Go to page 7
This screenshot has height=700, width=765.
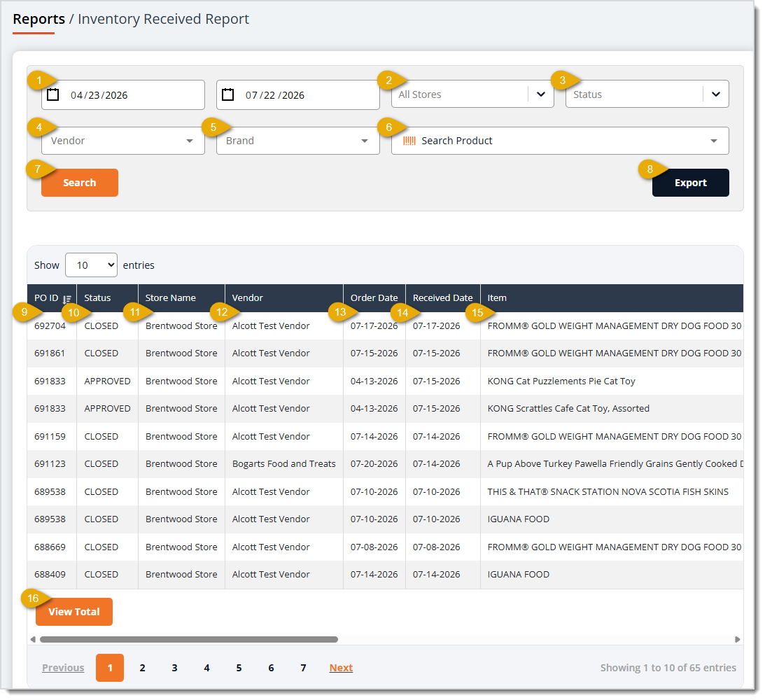[x=304, y=668]
